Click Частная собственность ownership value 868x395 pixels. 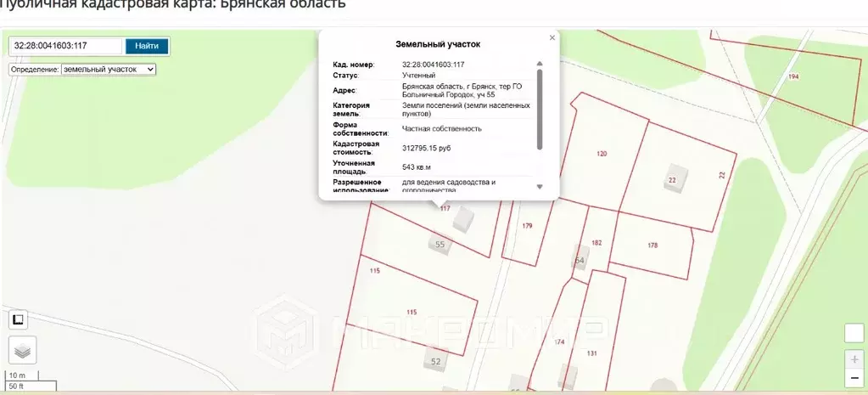click(x=442, y=128)
